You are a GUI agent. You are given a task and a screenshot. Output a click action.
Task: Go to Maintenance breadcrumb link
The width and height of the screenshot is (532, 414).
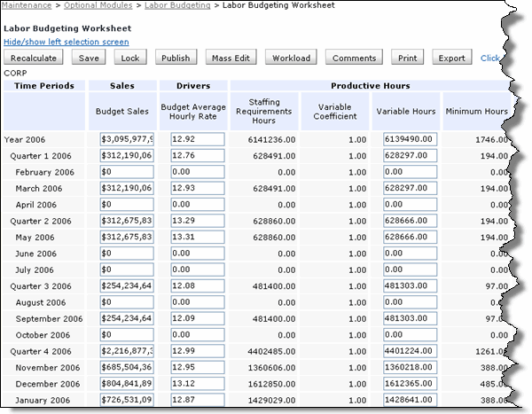tap(27, 6)
